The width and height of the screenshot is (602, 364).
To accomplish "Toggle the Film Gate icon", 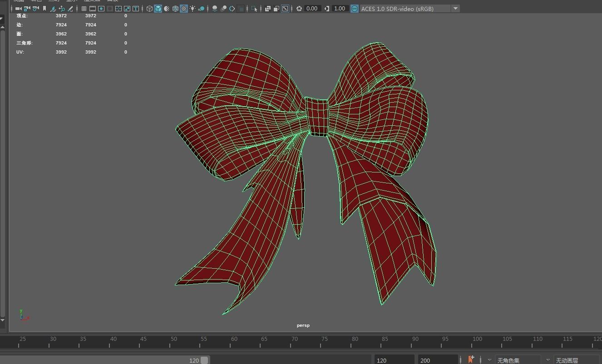I will click(x=93, y=9).
